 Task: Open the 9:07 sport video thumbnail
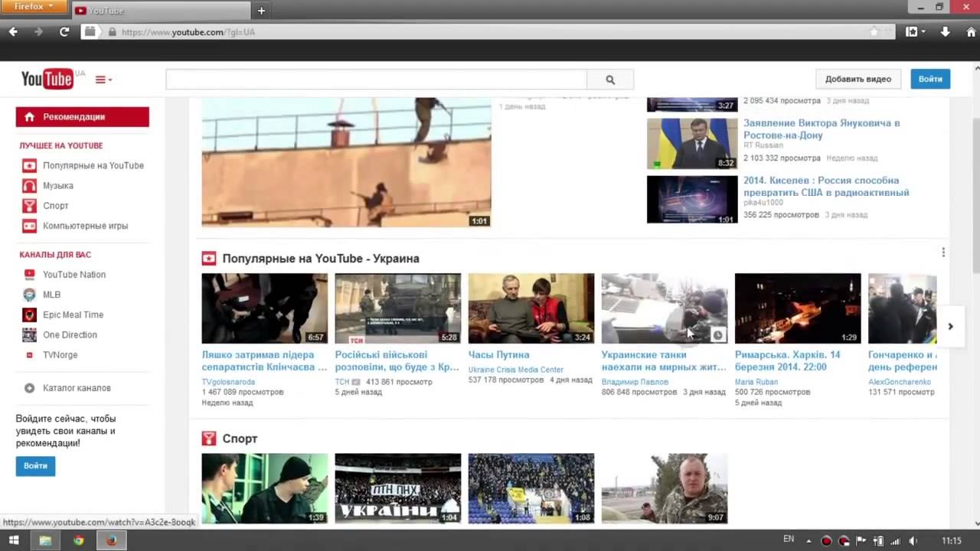pos(664,488)
